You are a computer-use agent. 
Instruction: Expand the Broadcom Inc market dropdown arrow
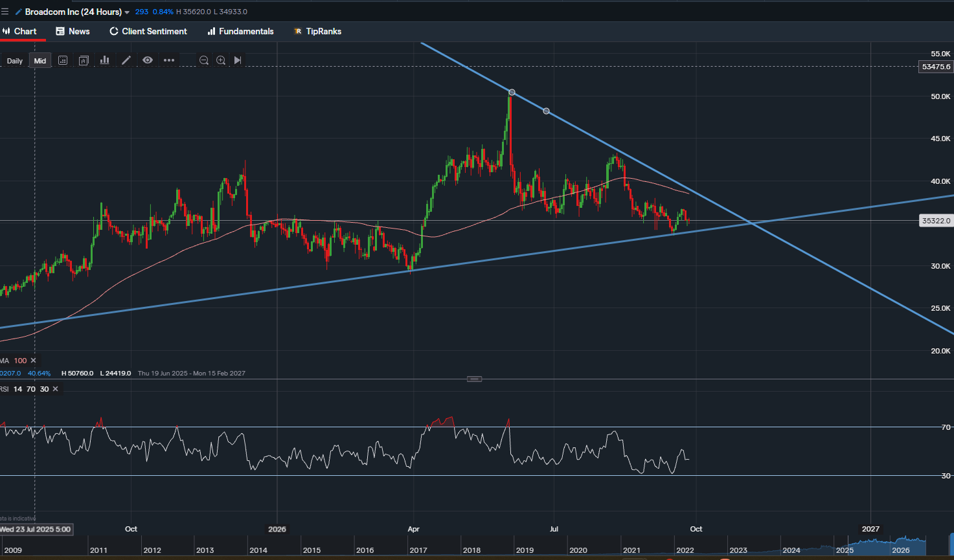(x=127, y=12)
